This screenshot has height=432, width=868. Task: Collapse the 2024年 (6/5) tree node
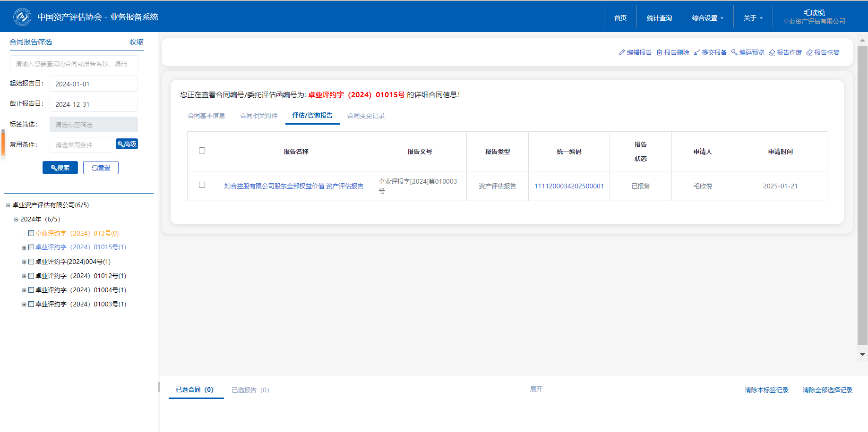pos(16,220)
